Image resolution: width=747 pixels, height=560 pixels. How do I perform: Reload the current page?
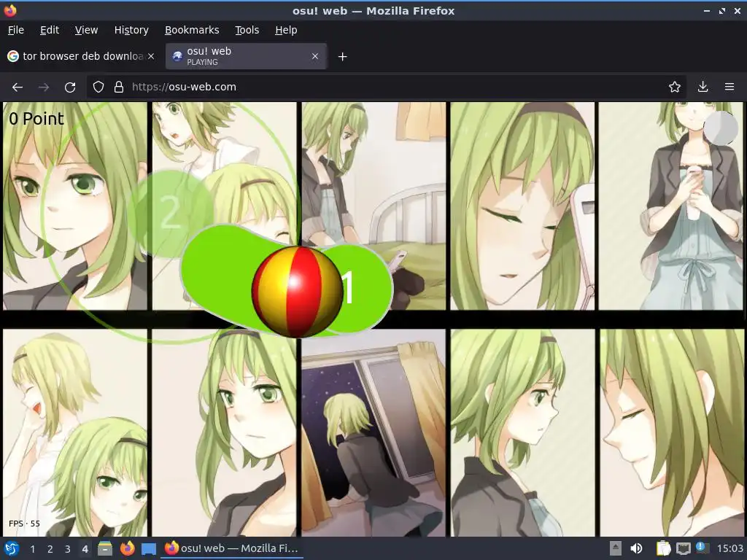pos(70,87)
